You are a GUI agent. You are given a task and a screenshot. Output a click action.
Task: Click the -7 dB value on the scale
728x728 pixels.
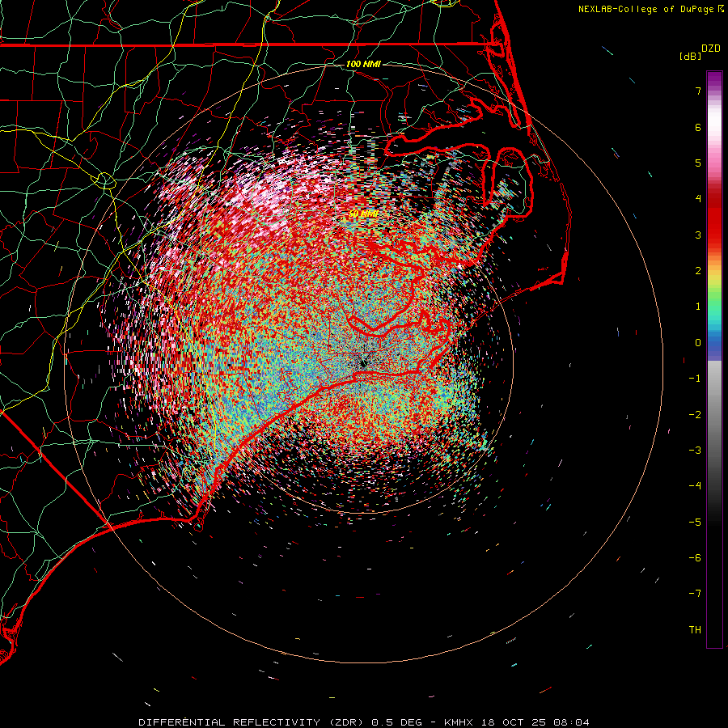coord(695,594)
